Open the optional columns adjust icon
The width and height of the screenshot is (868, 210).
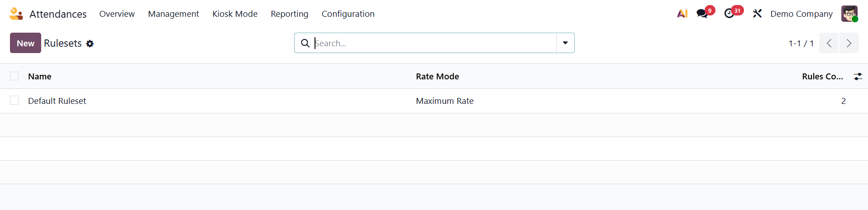[858, 77]
